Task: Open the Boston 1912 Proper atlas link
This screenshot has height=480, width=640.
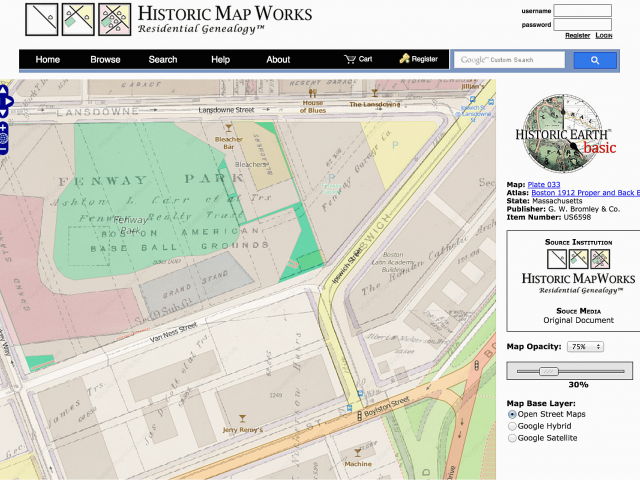Action: pos(585,193)
